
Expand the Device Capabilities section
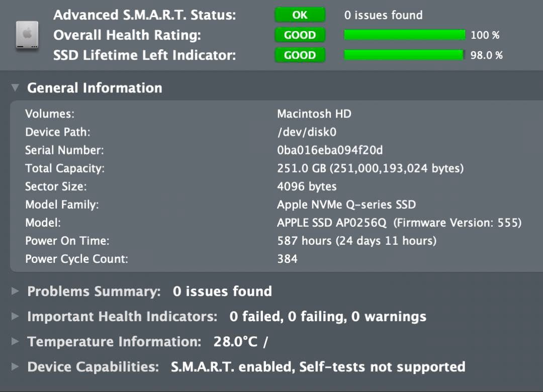(16, 367)
